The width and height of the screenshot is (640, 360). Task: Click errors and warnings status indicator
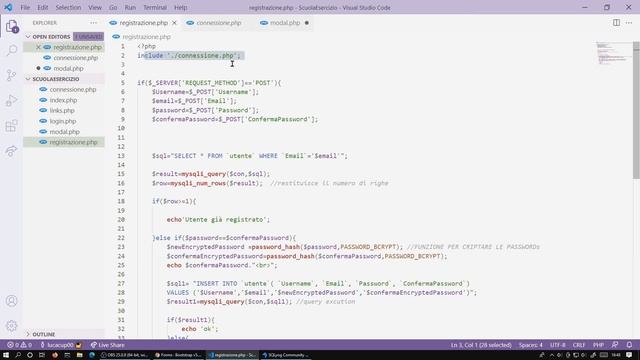click(19, 345)
